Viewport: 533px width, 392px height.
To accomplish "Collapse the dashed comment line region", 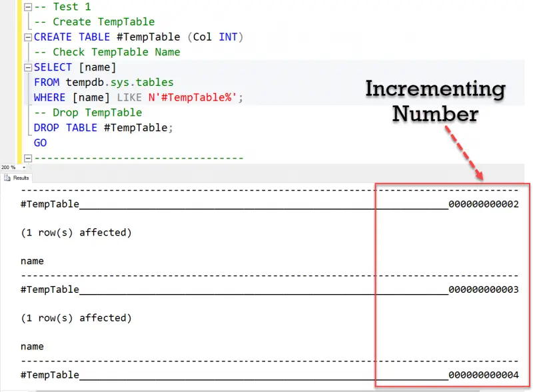I will click(x=28, y=158).
